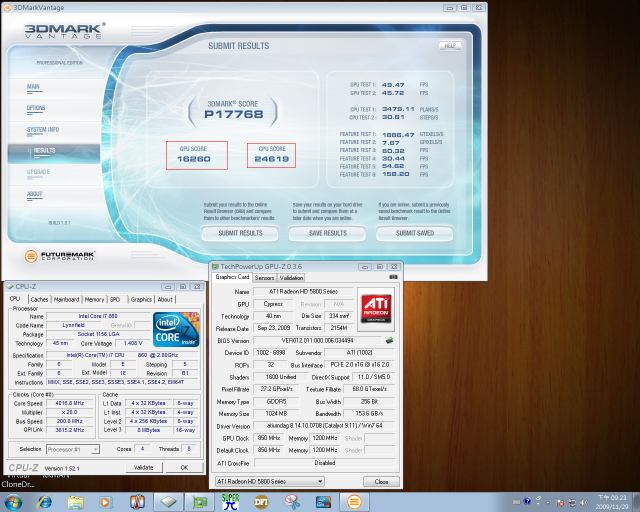Launch Internet Explorer from the taskbar
The image size is (640, 512).
point(44,502)
